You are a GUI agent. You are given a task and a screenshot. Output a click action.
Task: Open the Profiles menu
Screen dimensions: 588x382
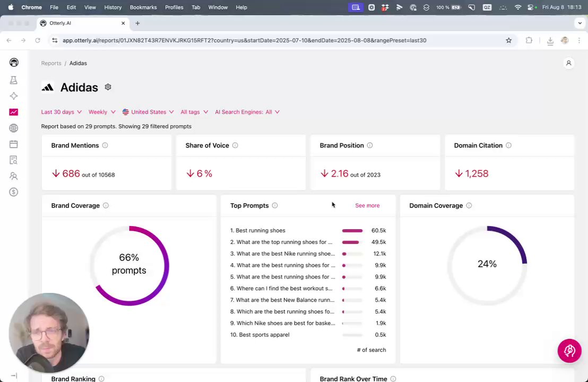point(174,7)
